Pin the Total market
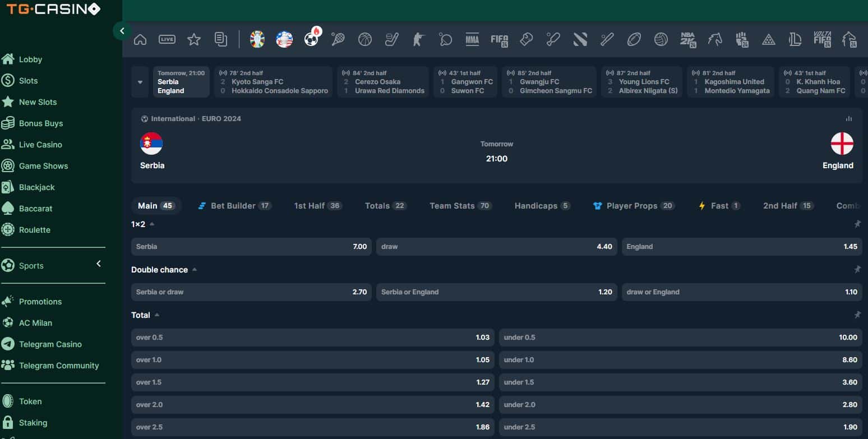Viewport: 868px width, 439px height. point(857,315)
